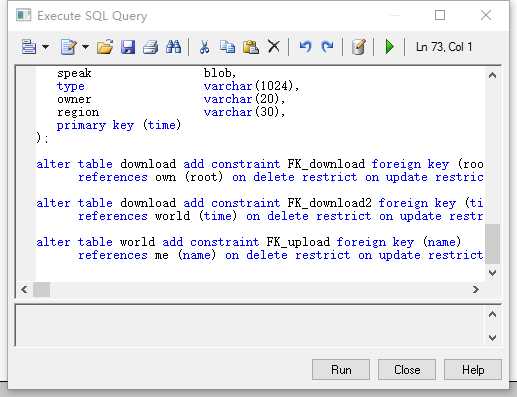Click the 'blob,' data type text
The height and width of the screenshot is (397, 517).
pos(220,73)
